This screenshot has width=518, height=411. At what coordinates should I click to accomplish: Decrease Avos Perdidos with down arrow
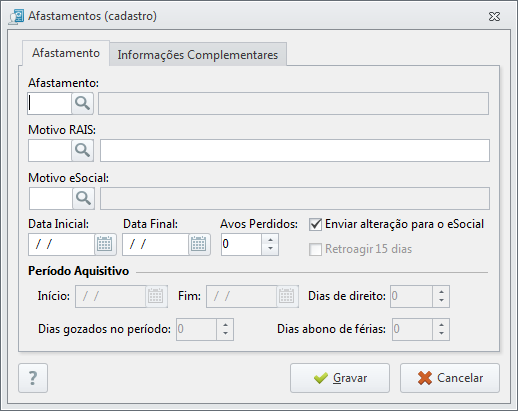point(270,249)
